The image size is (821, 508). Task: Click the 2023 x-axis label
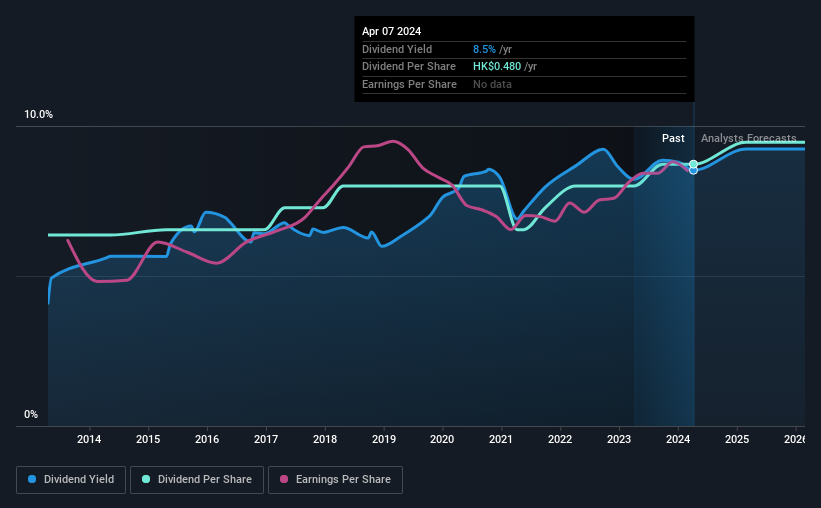pyautogui.click(x=619, y=439)
